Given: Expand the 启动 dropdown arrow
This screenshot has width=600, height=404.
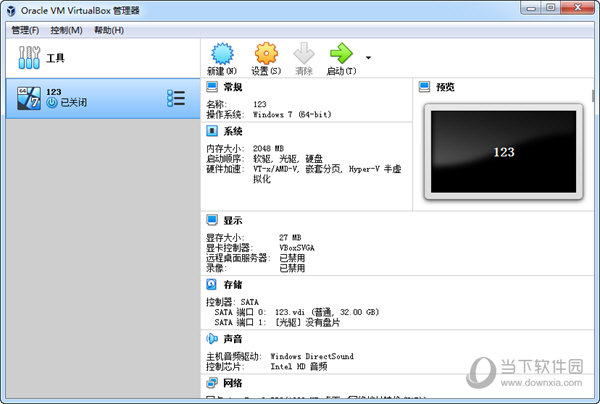Looking at the screenshot, I should pyautogui.click(x=368, y=58).
